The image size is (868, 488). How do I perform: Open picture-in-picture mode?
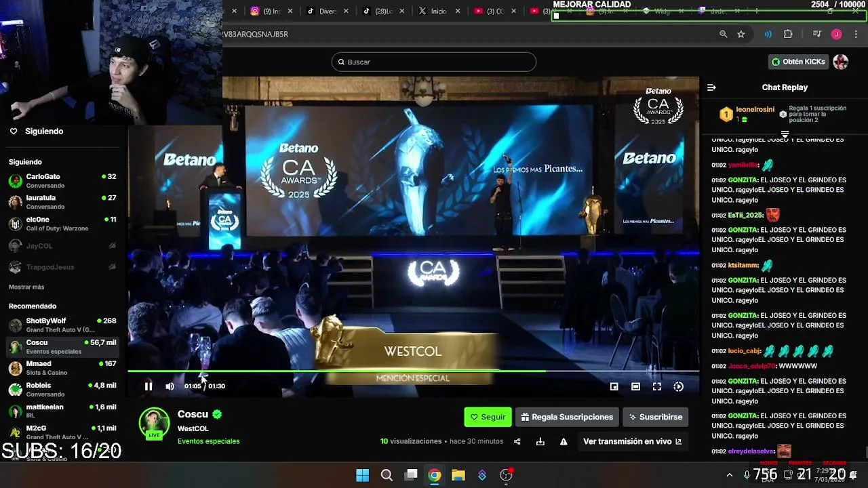pyautogui.click(x=614, y=386)
